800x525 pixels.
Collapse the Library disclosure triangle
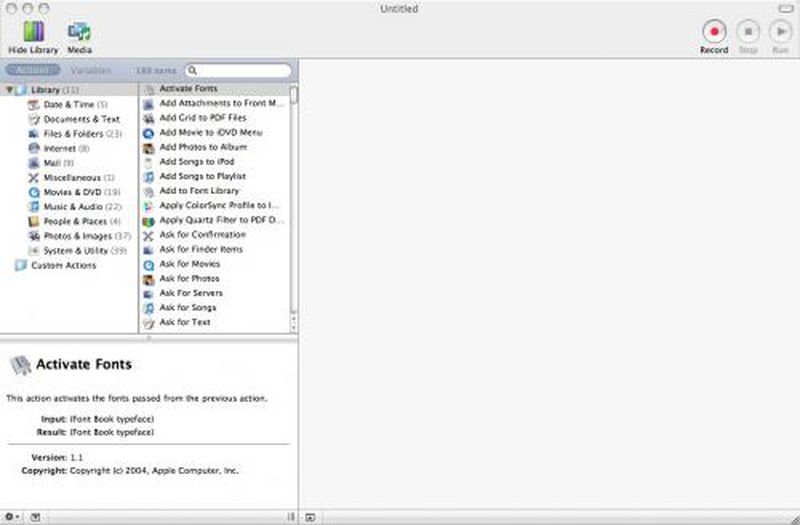coord(9,90)
